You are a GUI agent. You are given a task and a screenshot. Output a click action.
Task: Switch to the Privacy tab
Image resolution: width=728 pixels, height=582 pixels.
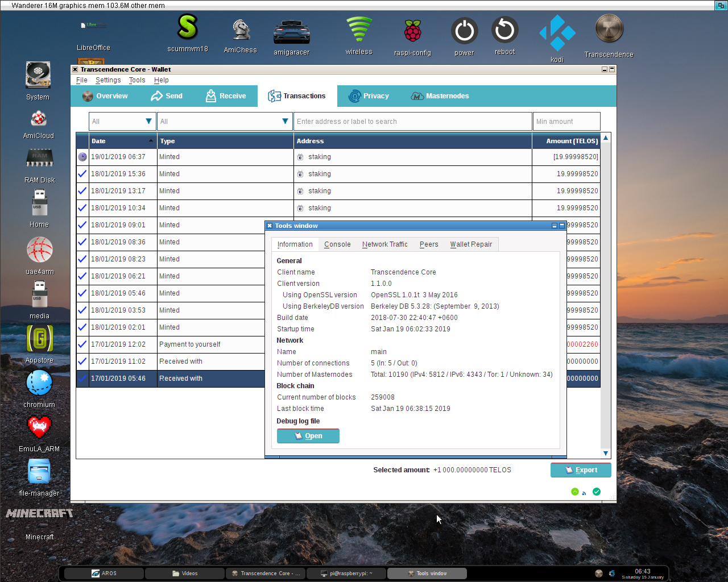[x=369, y=96]
